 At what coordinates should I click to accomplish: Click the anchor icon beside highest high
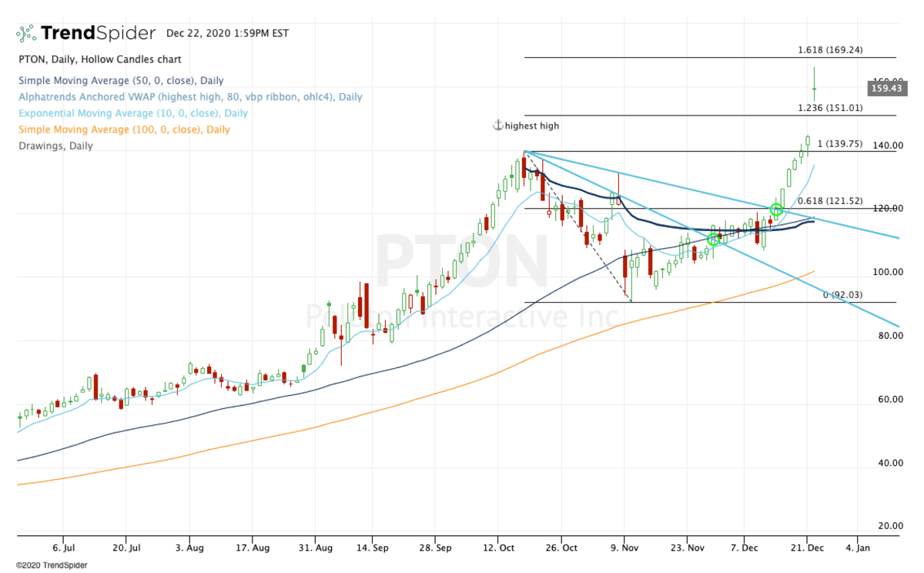click(x=497, y=126)
